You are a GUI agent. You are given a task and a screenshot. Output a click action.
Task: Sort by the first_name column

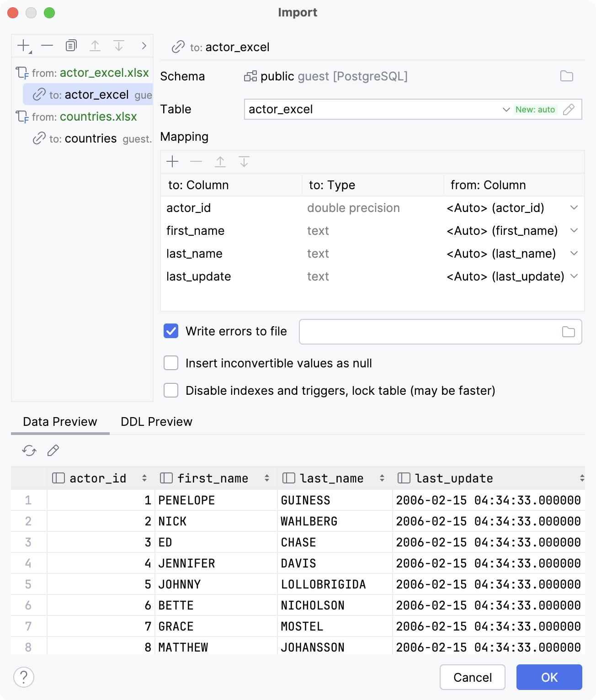266,478
